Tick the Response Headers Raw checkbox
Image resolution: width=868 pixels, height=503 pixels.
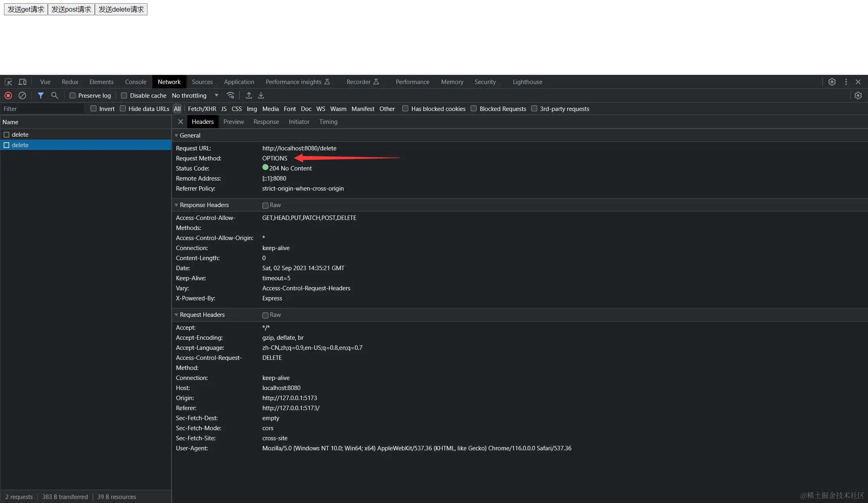click(x=265, y=205)
